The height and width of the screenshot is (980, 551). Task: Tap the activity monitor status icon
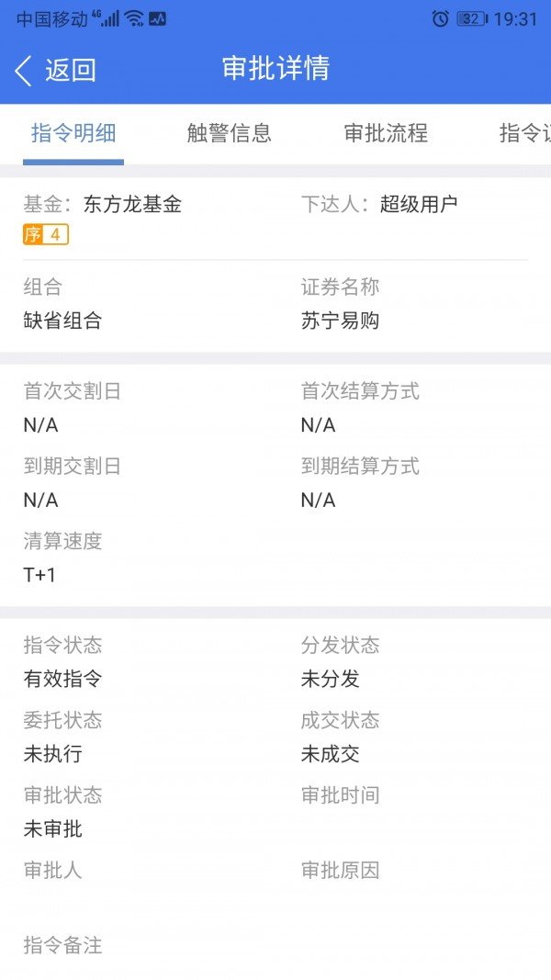157,18
